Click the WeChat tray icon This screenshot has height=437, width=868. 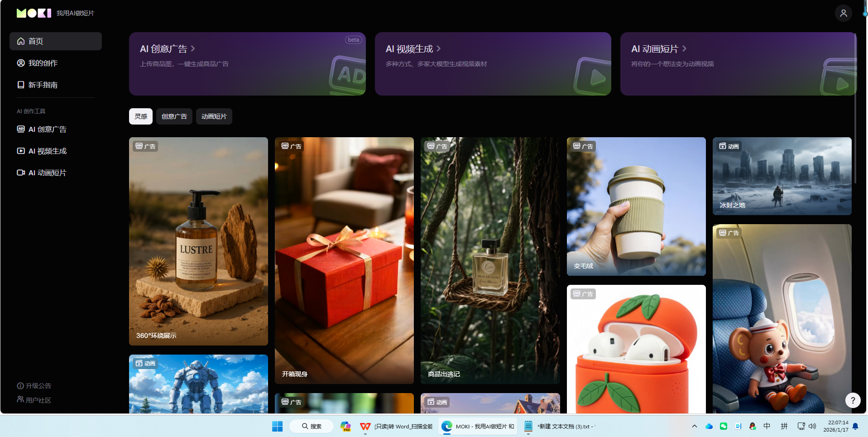[724, 426]
